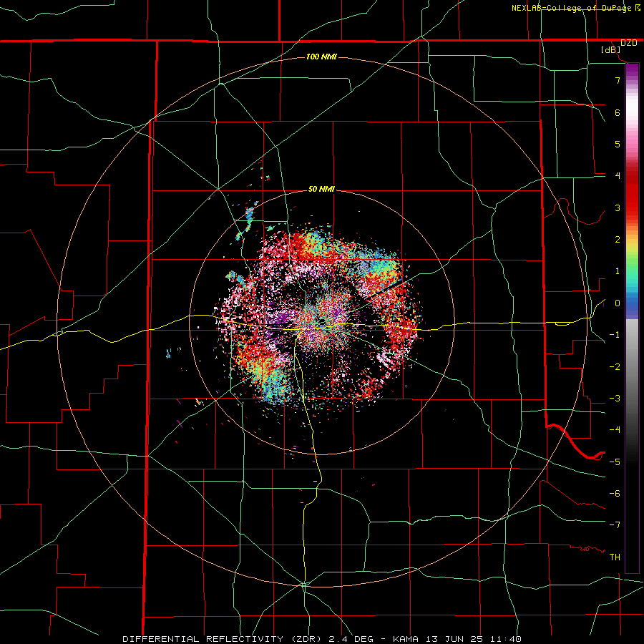Click the 4 value on the dB scale
Screen dimensions: 644x644
click(x=618, y=176)
